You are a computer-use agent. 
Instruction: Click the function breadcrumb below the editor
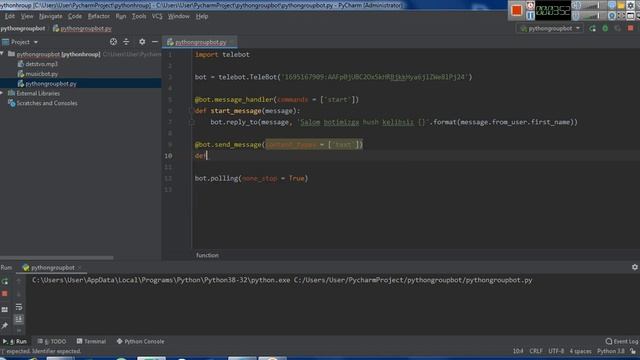click(x=207, y=255)
